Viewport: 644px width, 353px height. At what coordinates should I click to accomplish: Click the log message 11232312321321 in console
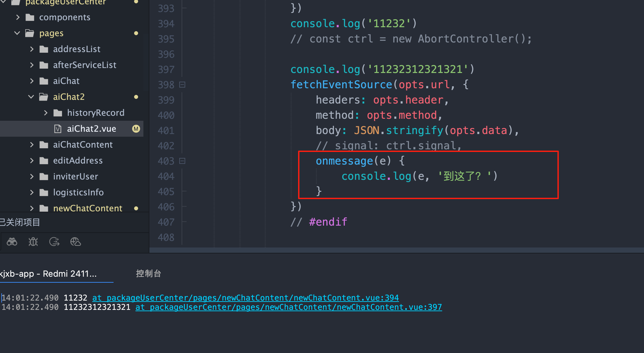click(x=97, y=307)
